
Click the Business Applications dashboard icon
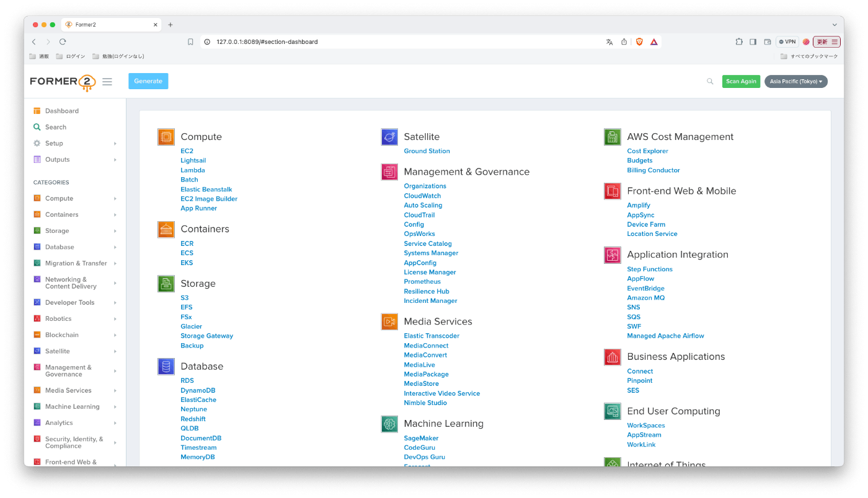pos(613,357)
